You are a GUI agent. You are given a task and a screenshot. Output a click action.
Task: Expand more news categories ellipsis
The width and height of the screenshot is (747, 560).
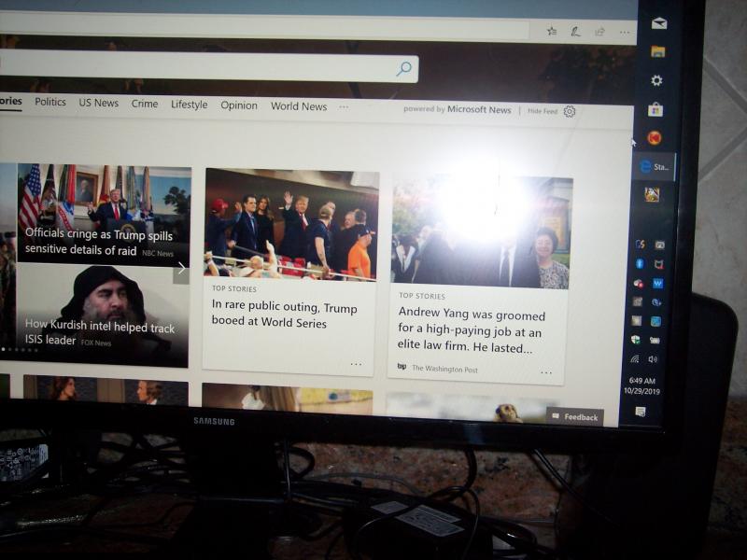click(x=344, y=107)
